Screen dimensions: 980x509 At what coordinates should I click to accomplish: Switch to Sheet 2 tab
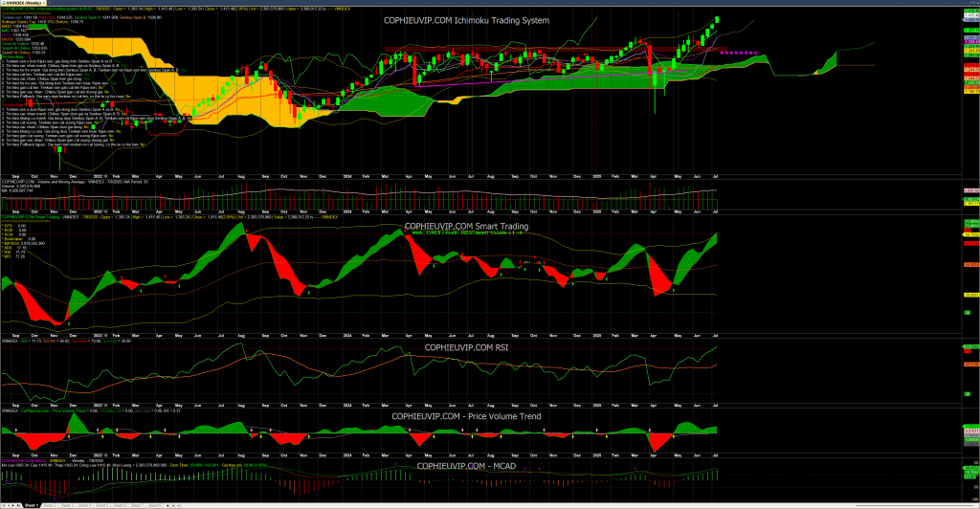point(50,505)
